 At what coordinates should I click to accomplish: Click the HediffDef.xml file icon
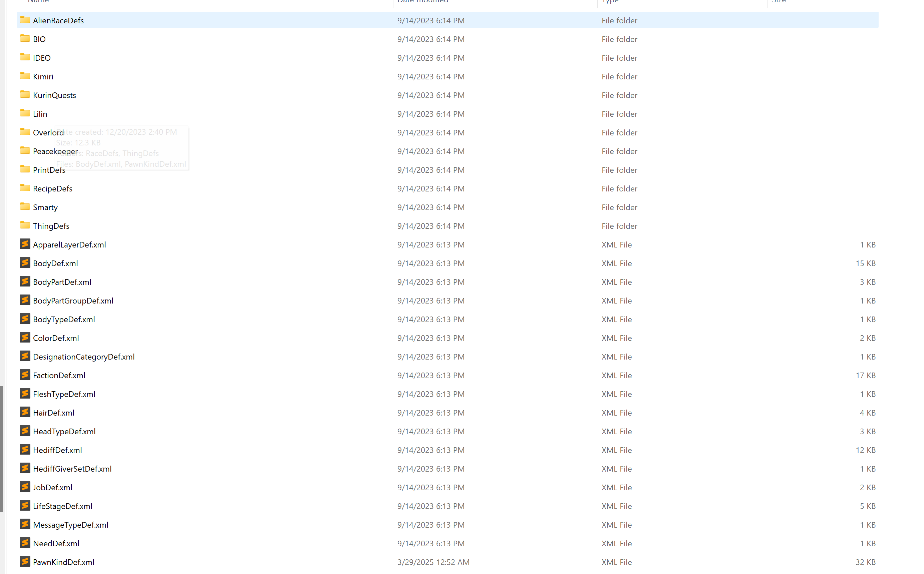pos(25,450)
